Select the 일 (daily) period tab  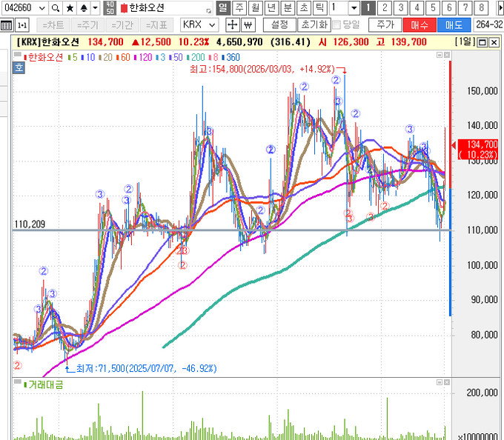pyautogui.click(x=223, y=7)
